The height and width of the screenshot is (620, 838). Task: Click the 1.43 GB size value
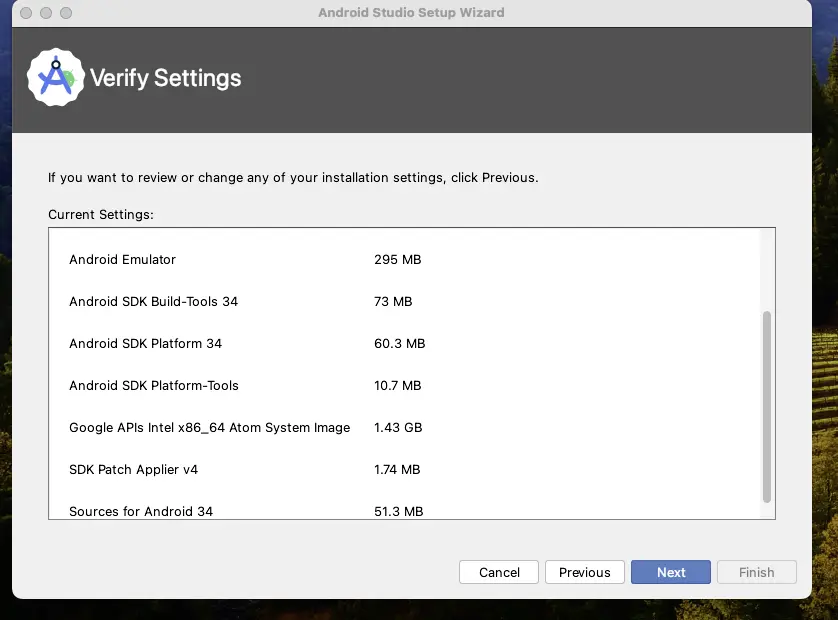pos(398,428)
